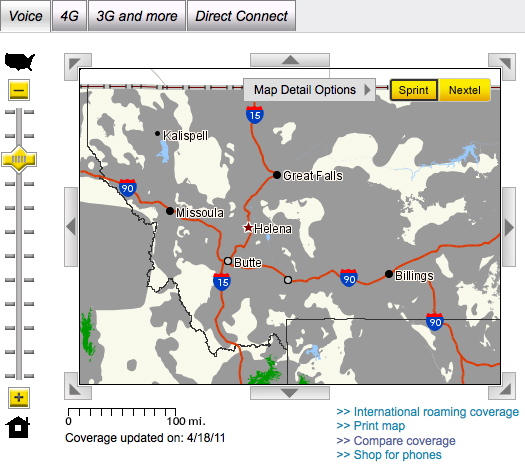525x469 pixels.
Task: Open the Direct Connect tab
Action: point(241,16)
